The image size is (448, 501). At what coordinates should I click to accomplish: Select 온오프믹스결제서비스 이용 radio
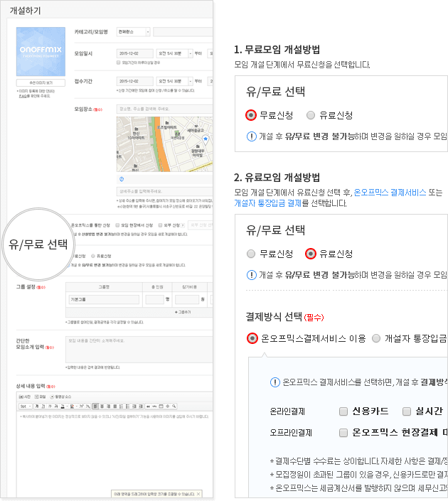(x=252, y=338)
